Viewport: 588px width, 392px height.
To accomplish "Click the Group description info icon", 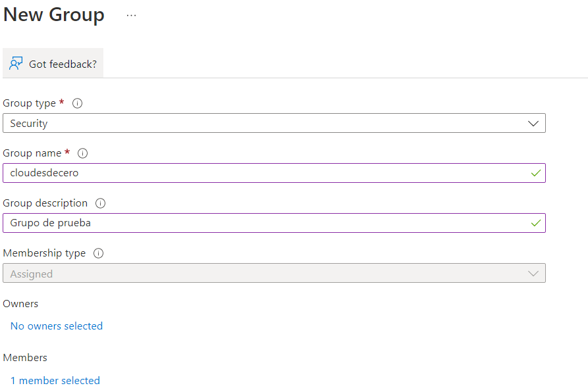I will pyautogui.click(x=101, y=203).
